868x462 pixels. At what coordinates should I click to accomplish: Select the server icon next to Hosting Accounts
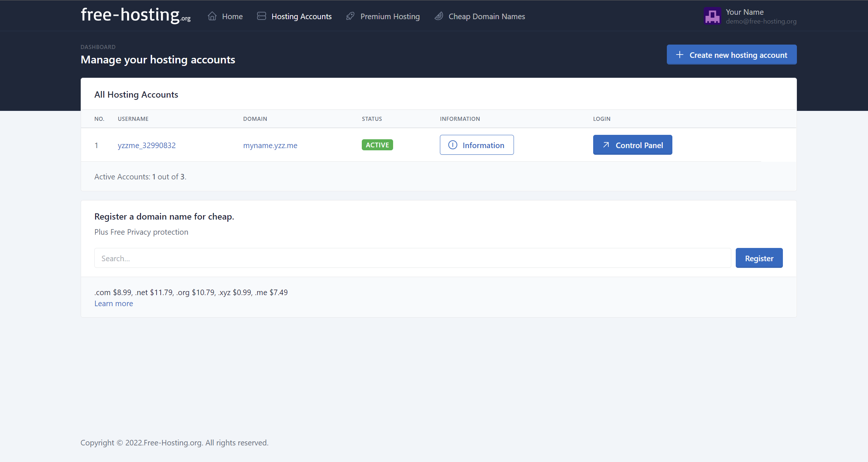click(261, 16)
